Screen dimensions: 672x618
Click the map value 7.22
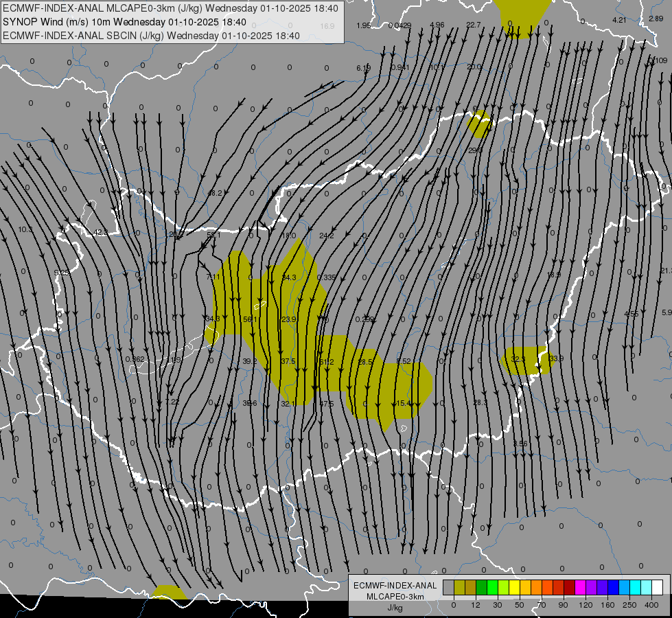(172, 402)
